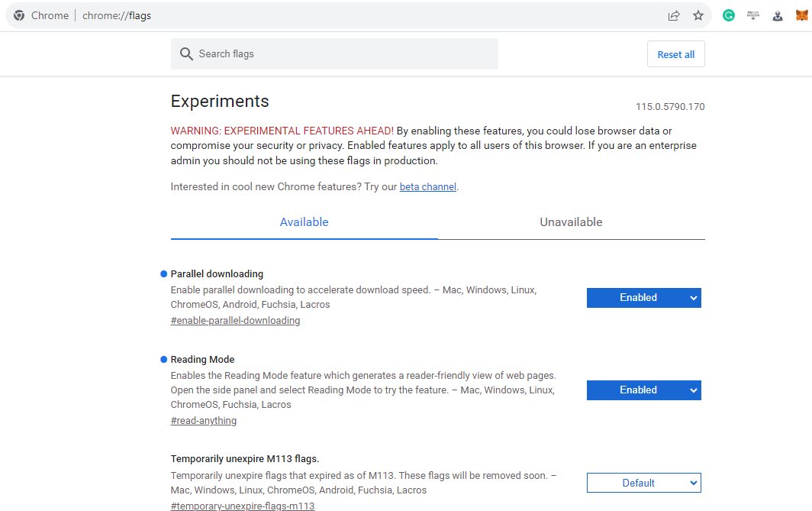Open the beta channel link
The image size is (812, 511).
(427, 186)
